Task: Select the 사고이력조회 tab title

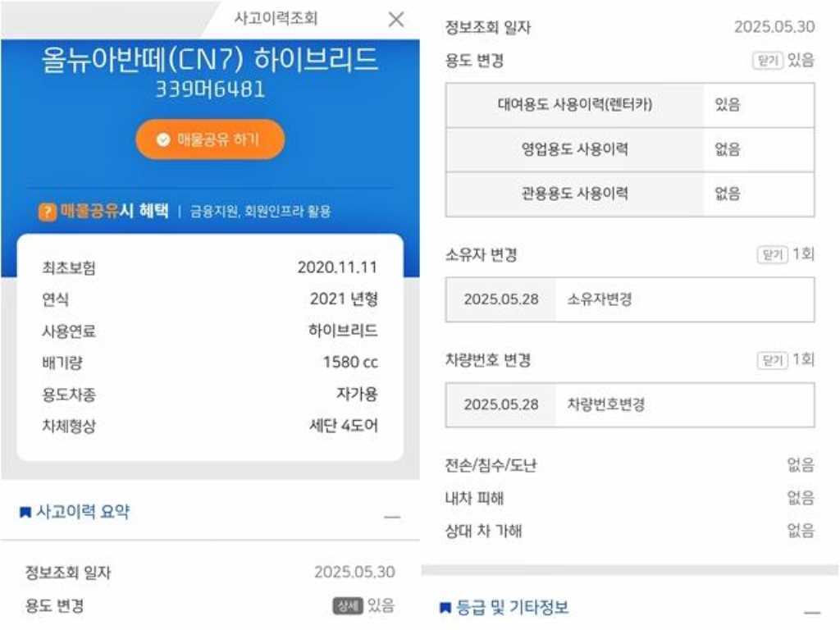Action: click(276, 19)
